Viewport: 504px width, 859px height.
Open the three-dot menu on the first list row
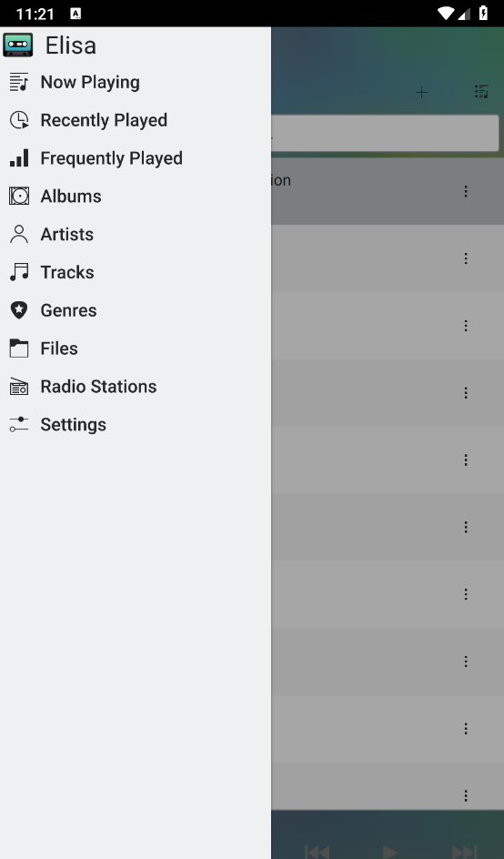point(466,191)
